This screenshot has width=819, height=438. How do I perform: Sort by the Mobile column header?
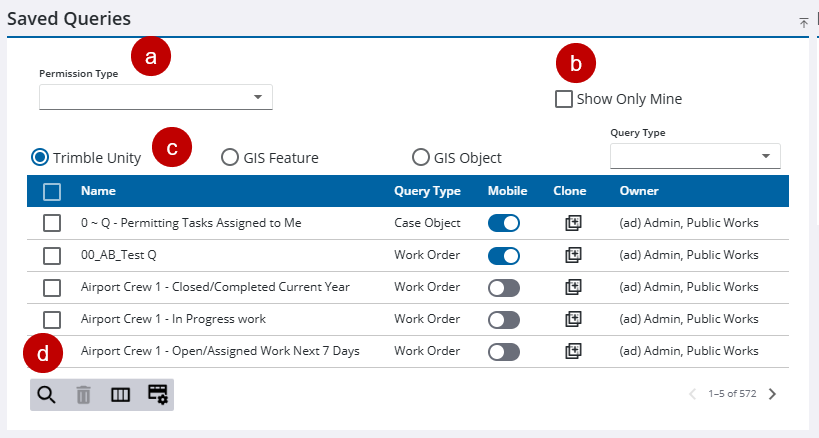[507, 191]
